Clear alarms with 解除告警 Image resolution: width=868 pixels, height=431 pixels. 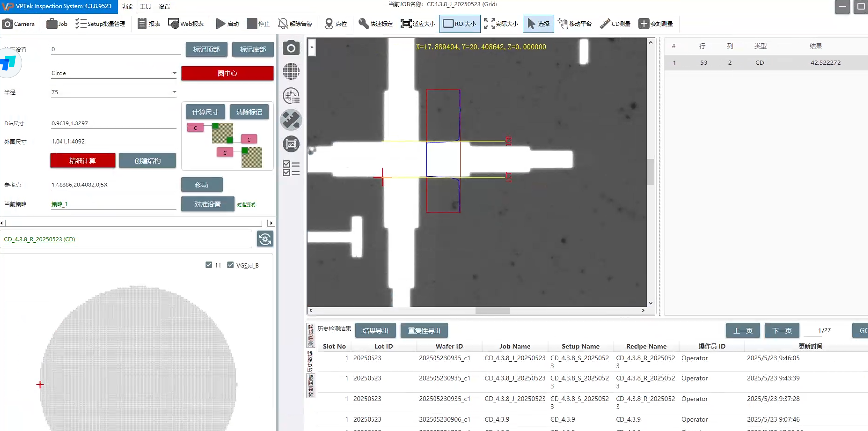(295, 24)
